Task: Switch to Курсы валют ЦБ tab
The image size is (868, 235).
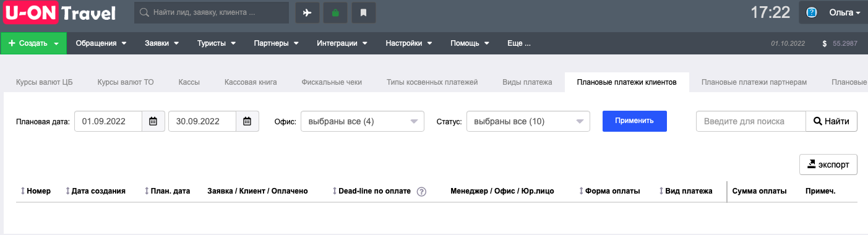Action: point(44,82)
